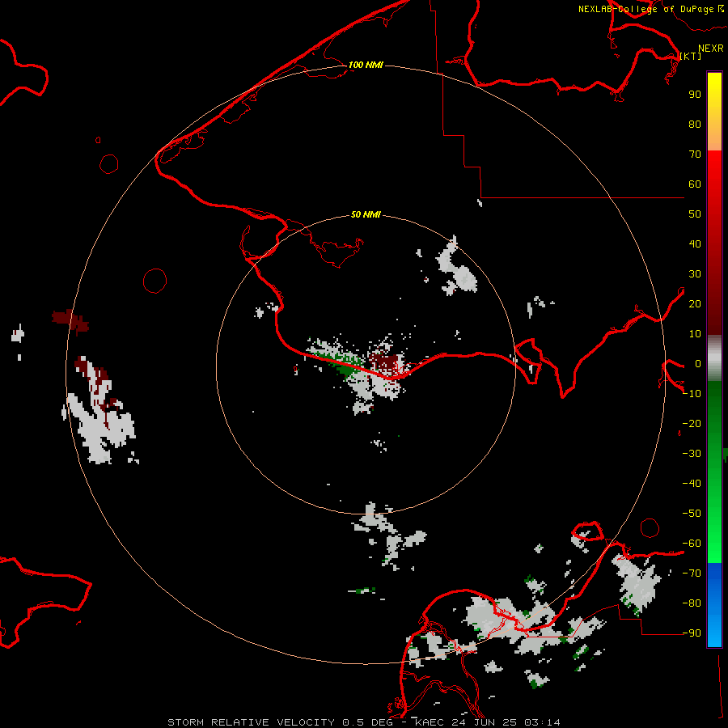Click the 80 knot scale label
The image size is (728, 728).
click(x=695, y=124)
